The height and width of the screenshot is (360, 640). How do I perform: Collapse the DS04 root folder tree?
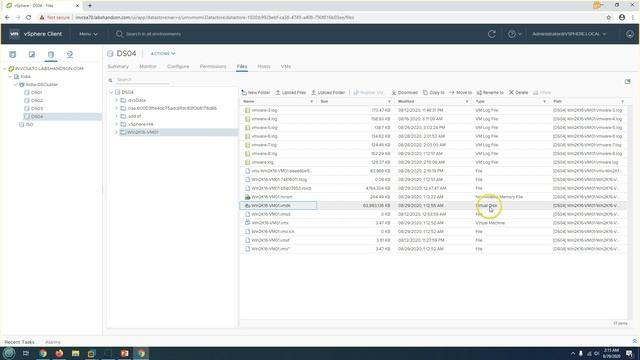111,92
